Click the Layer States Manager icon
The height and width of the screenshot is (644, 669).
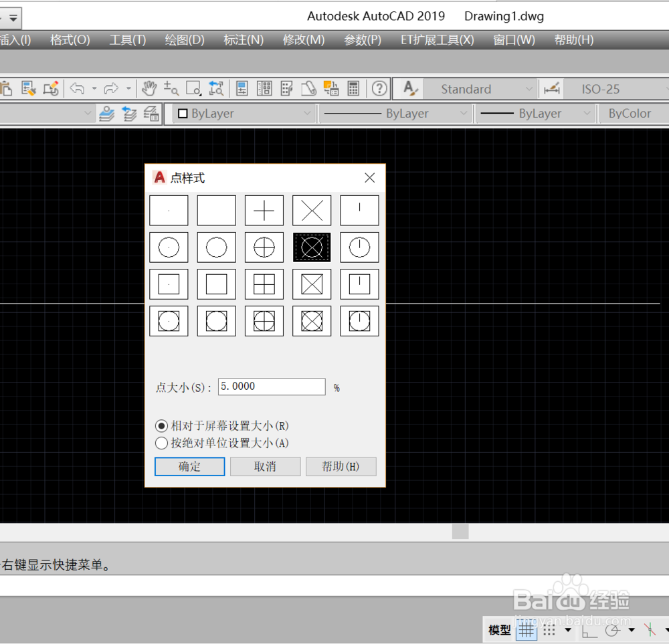151,114
